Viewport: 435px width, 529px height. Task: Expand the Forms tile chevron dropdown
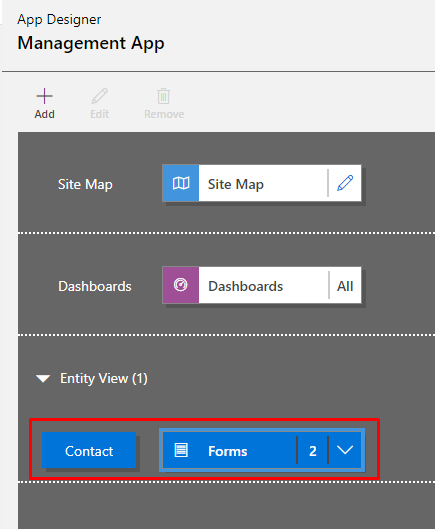345,450
